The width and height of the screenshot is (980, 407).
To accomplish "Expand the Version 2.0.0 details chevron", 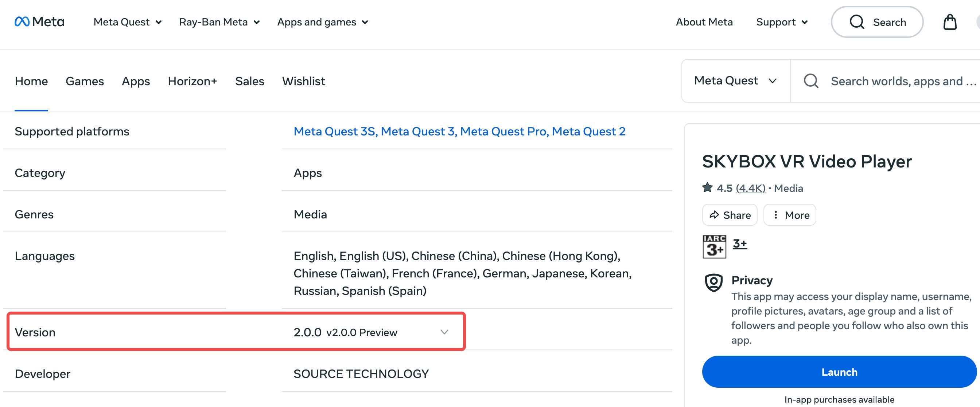I will tap(444, 332).
